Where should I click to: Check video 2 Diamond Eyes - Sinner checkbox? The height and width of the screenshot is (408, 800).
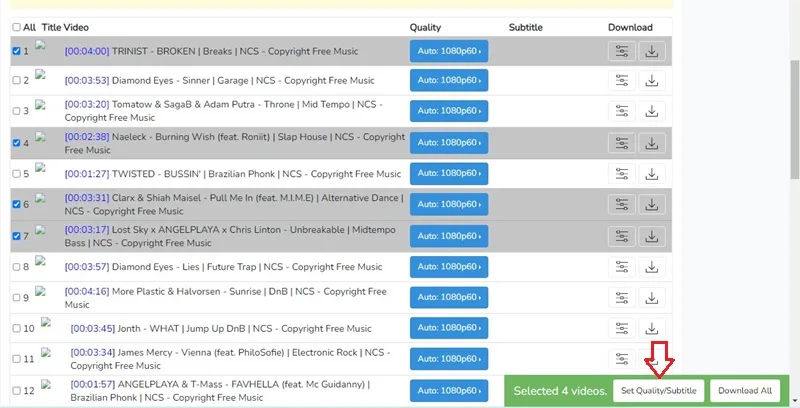point(16,80)
